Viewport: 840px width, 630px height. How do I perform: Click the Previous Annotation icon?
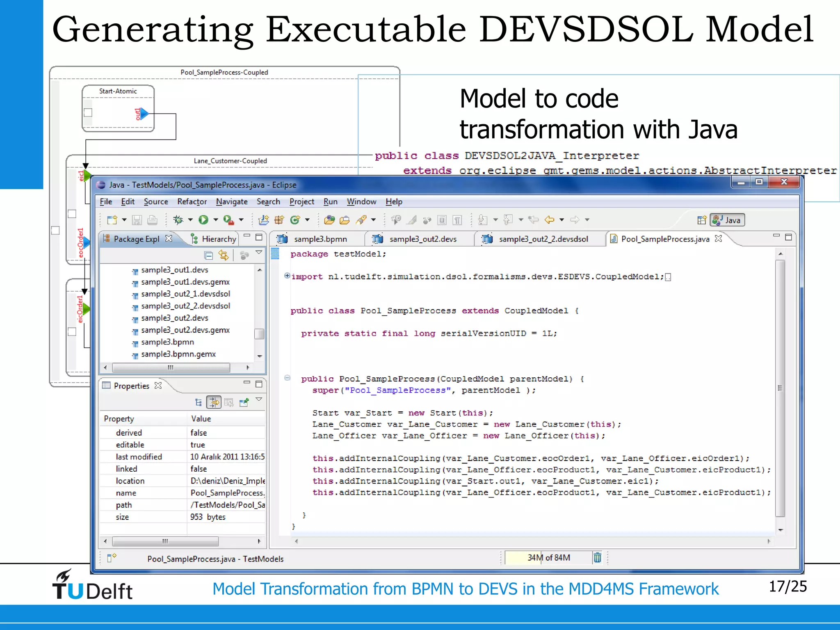(508, 220)
